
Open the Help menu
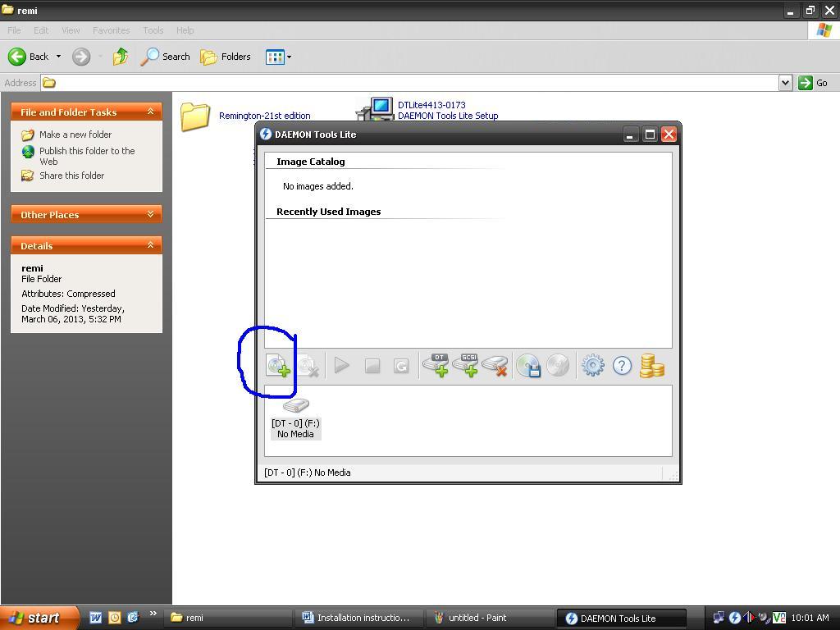185,30
